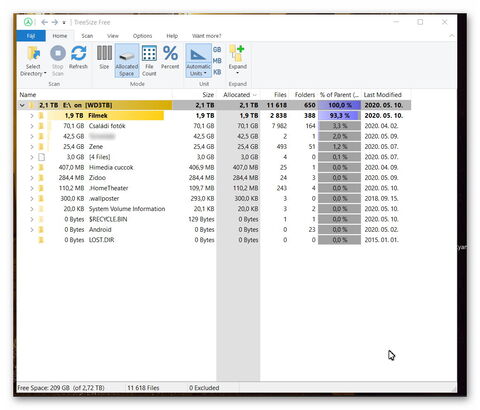This screenshot has width=480, height=410.
Task: Expand the [4 Files] entry
Action: pyautogui.click(x=32, y=157)
